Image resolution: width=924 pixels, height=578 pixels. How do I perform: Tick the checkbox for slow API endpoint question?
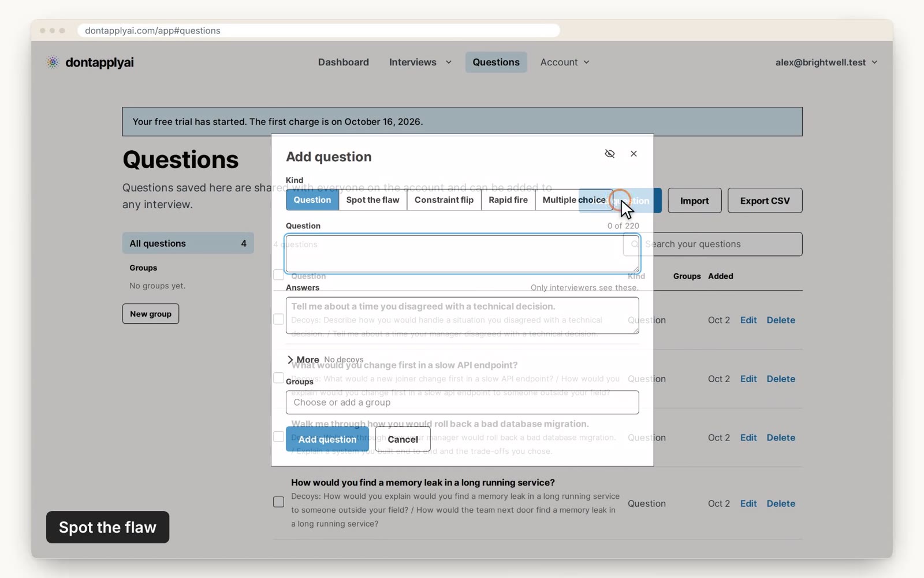click(x=278, y=378)
